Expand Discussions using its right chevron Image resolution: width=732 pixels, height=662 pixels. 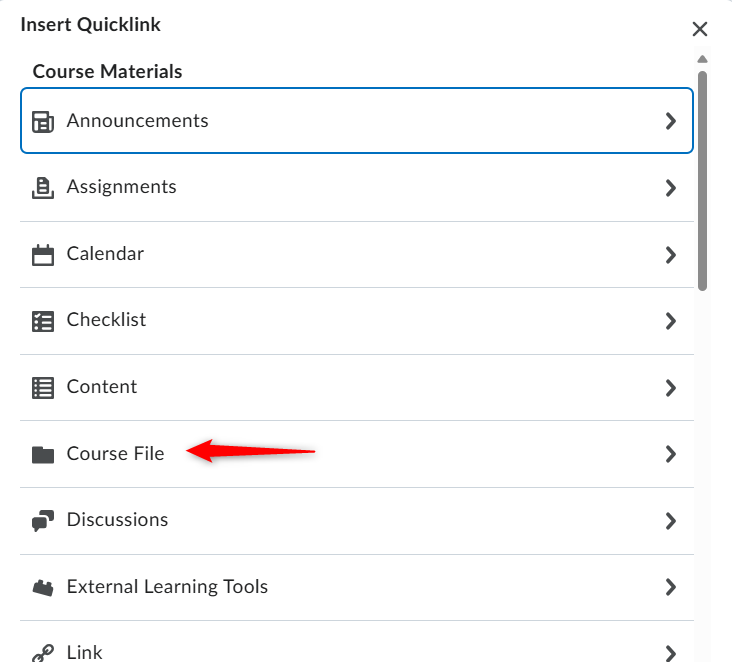click(671, 521)
